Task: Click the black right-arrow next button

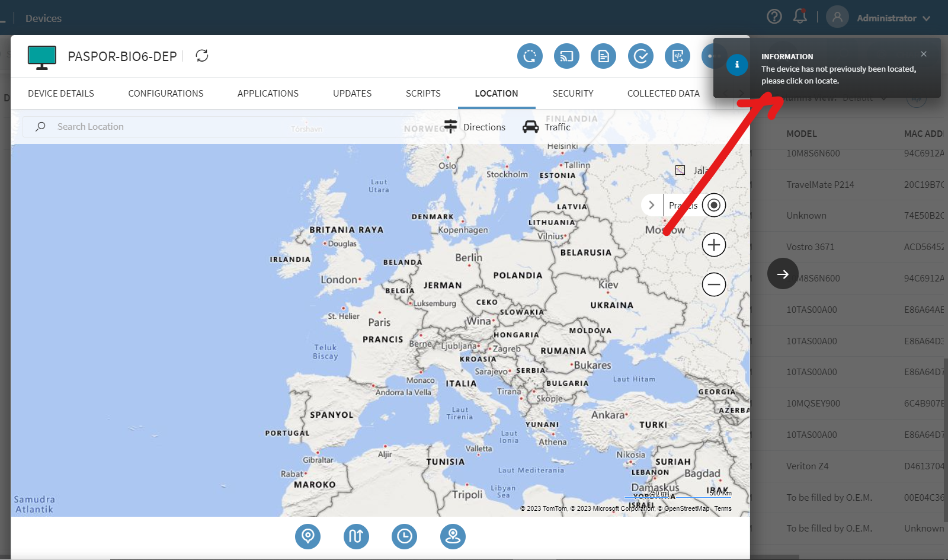Action: coord(783,274)
